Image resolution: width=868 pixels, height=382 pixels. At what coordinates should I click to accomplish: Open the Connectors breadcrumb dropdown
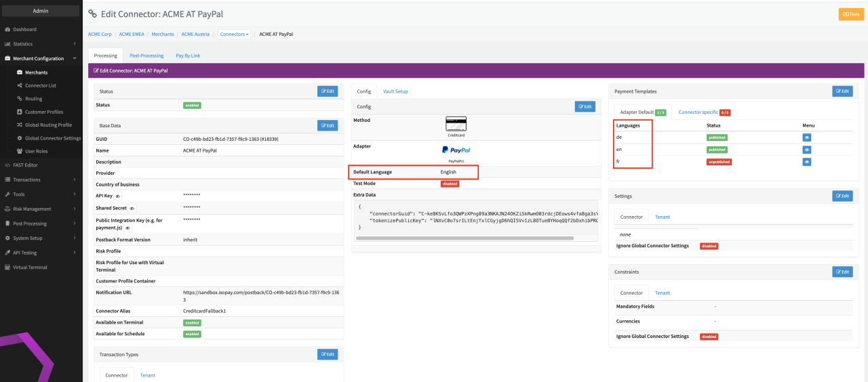235,34
